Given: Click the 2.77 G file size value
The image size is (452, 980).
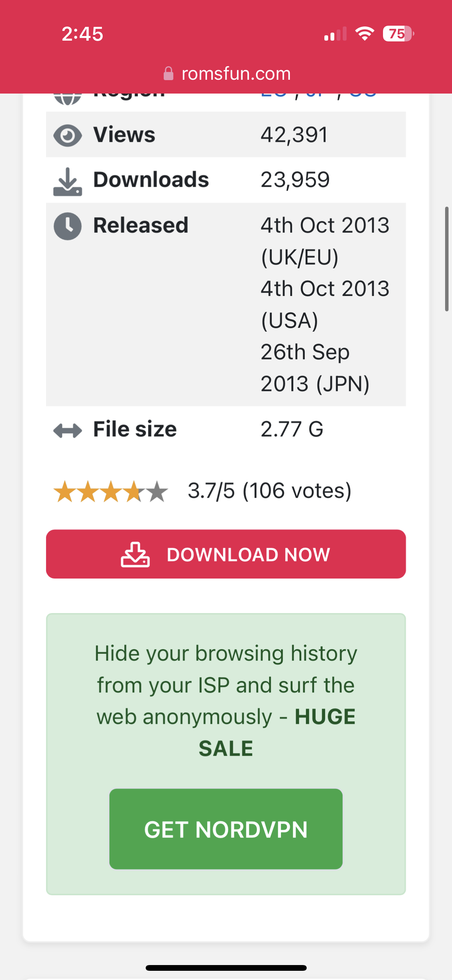Looking at the screenshot, I should [x=292, y=429].
